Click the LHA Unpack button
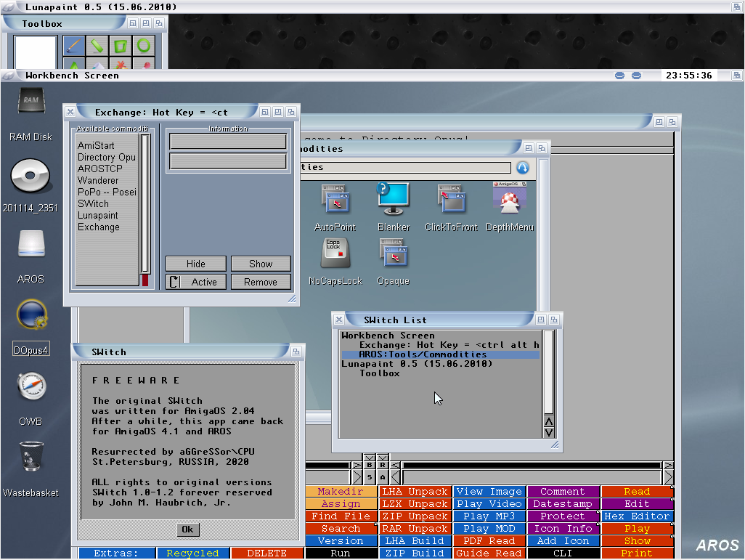The height and width of the screenshot is (560, 745). pyautogui.click(x=415, y=492)
